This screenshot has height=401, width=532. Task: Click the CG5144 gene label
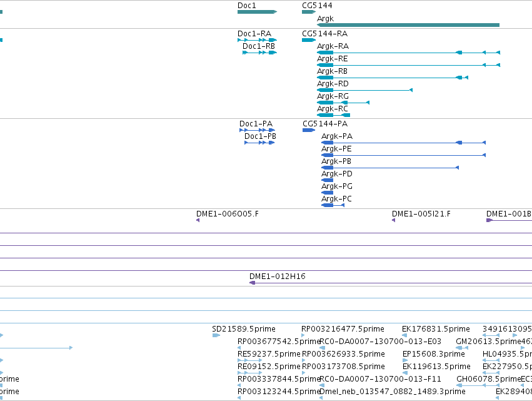click(x=317, y=6)
